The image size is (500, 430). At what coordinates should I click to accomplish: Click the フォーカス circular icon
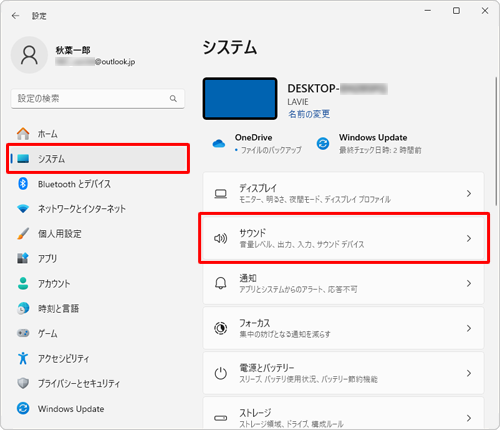click(x=221, y=328)
